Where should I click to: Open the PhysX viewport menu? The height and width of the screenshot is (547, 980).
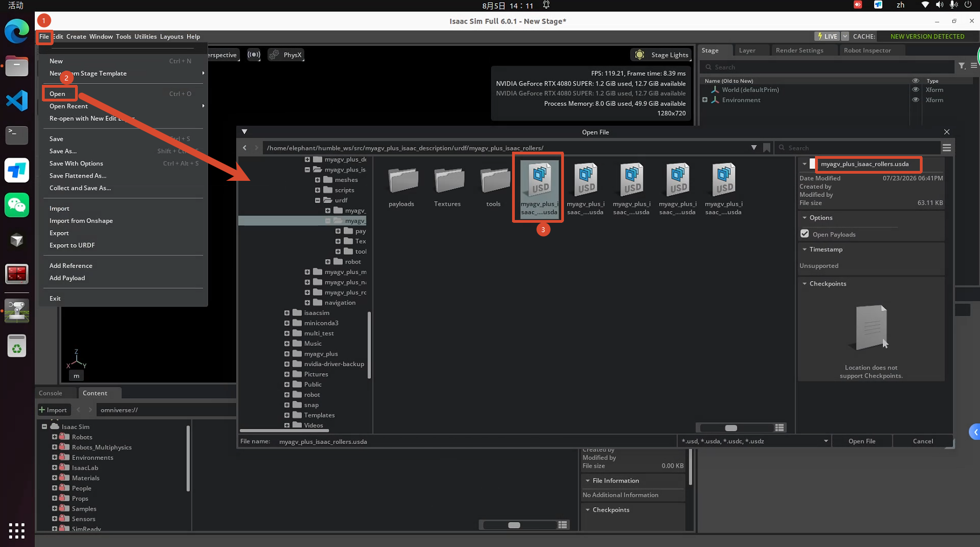(286, 55)
